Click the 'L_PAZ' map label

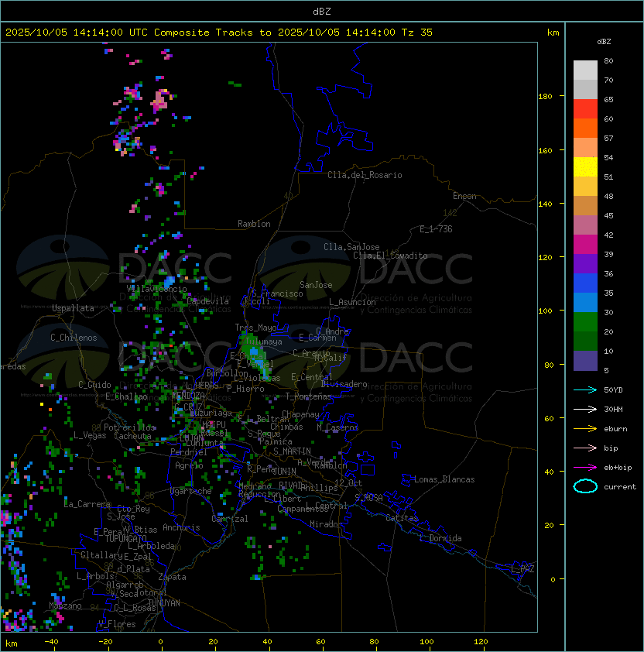[522, 569]
